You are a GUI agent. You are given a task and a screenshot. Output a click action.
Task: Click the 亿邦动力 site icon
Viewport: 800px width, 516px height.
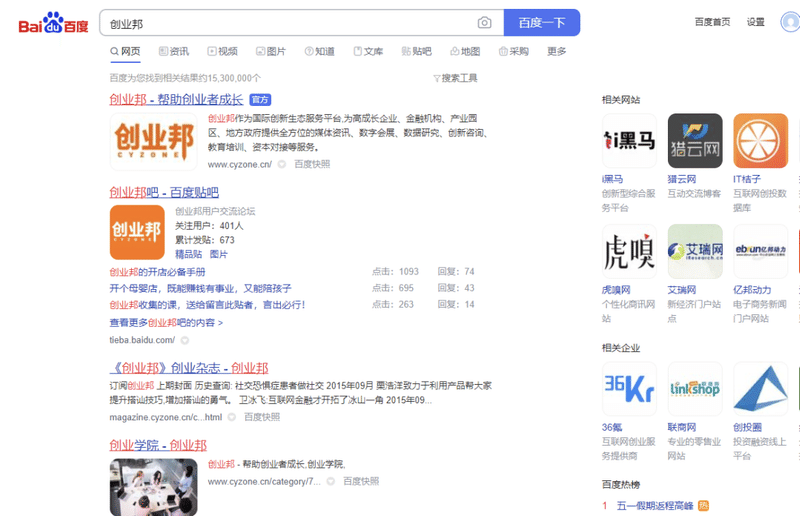tap(761, 251)
